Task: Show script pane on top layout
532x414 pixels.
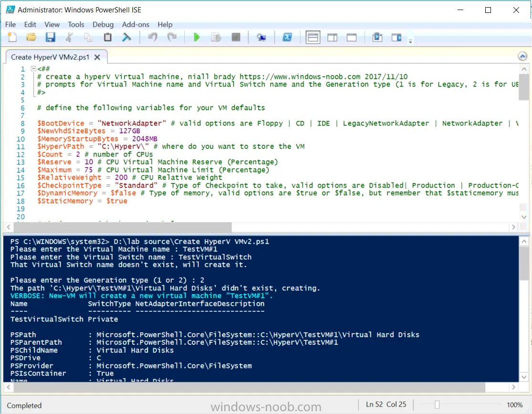Action: (x=313, y=37)
